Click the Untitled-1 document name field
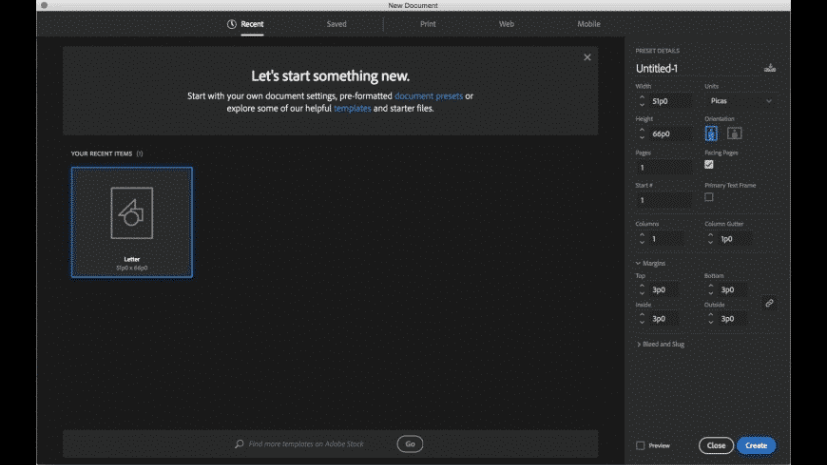The width and height of the screenshot is (827, 465). (690, 68)
